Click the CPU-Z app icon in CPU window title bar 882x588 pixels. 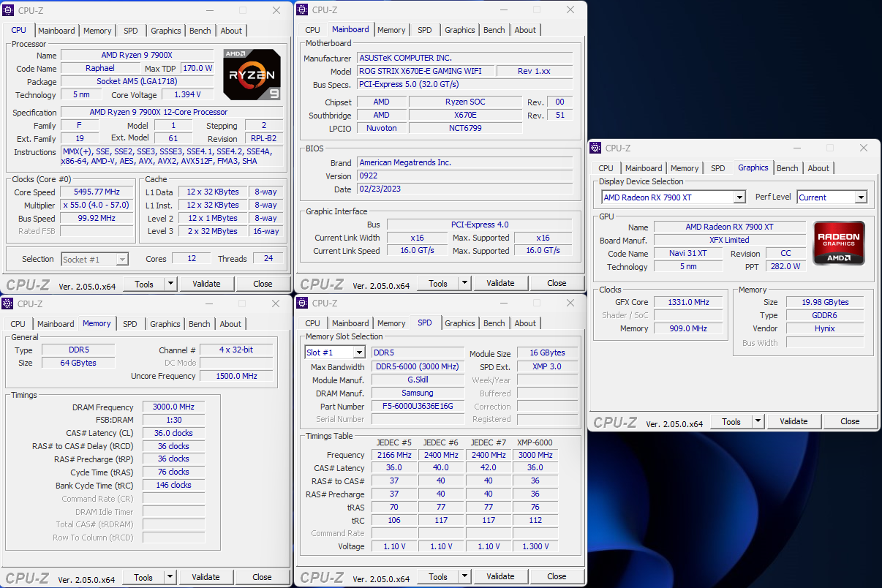[x=8, y=10]
